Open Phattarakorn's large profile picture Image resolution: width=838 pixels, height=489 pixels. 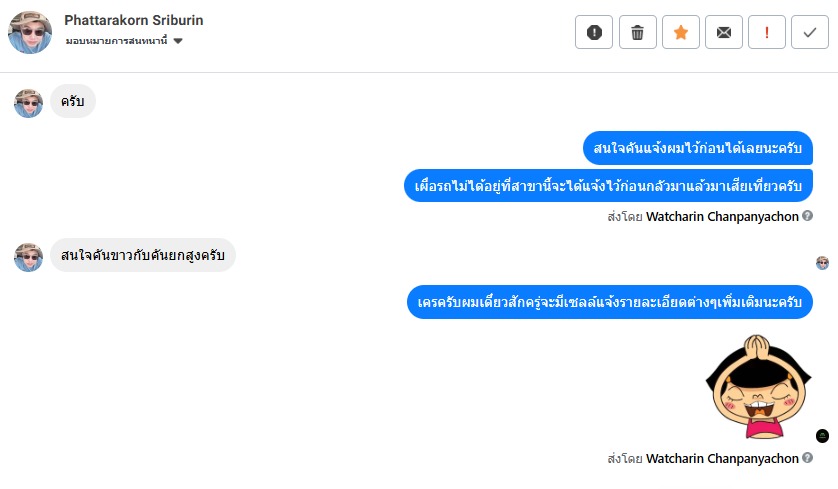tap(30, 32)
